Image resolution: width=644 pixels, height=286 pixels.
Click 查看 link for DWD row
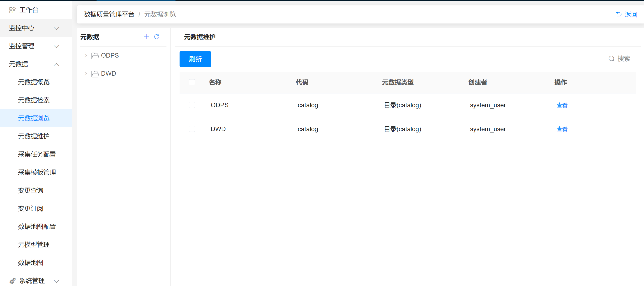pyautogui.click(x=562, y=129)
